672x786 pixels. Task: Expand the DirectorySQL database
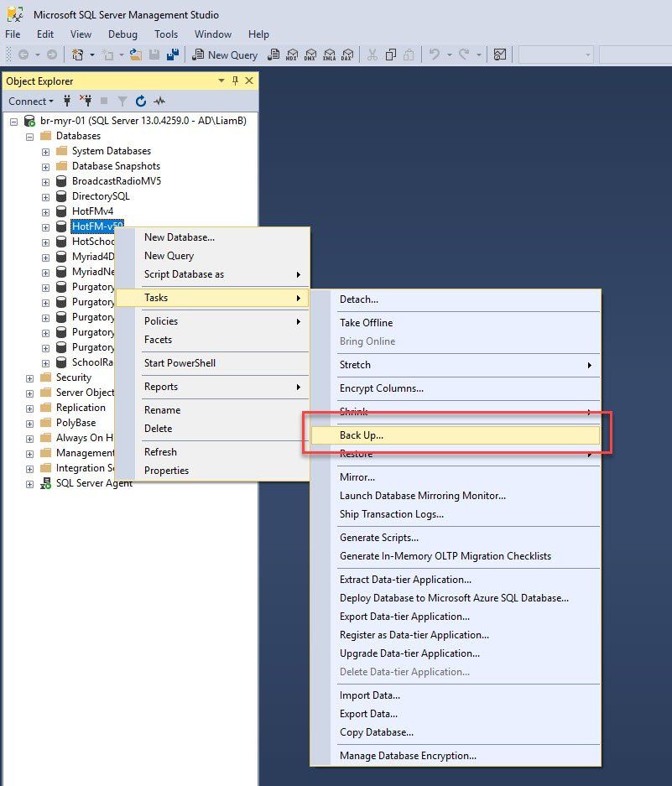pos(45,197)
